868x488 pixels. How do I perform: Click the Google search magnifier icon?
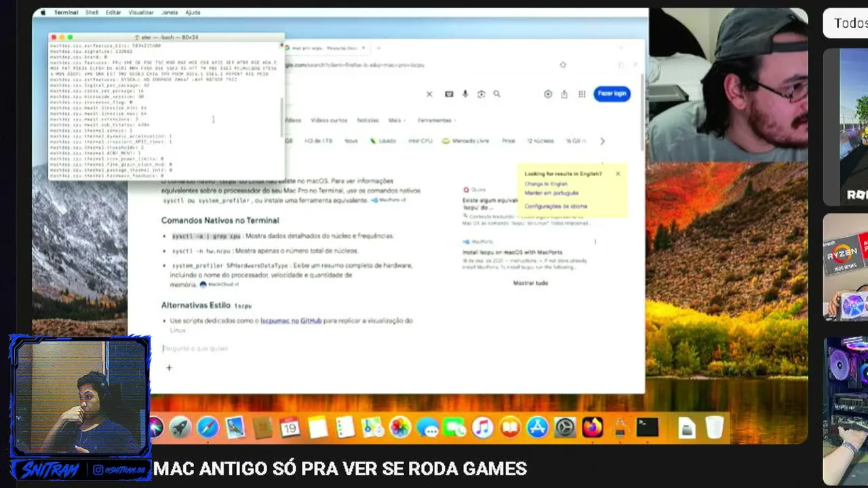click(x=497, y=94)
